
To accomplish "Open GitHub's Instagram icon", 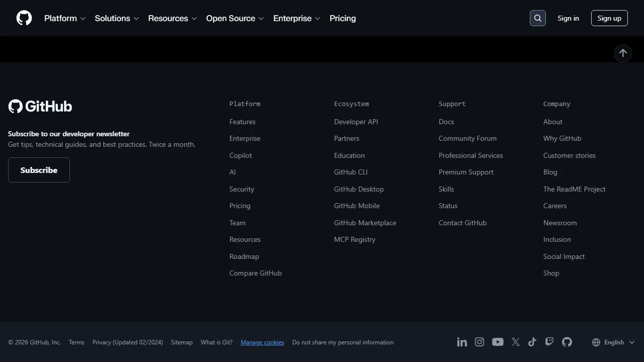I will 479,342.
